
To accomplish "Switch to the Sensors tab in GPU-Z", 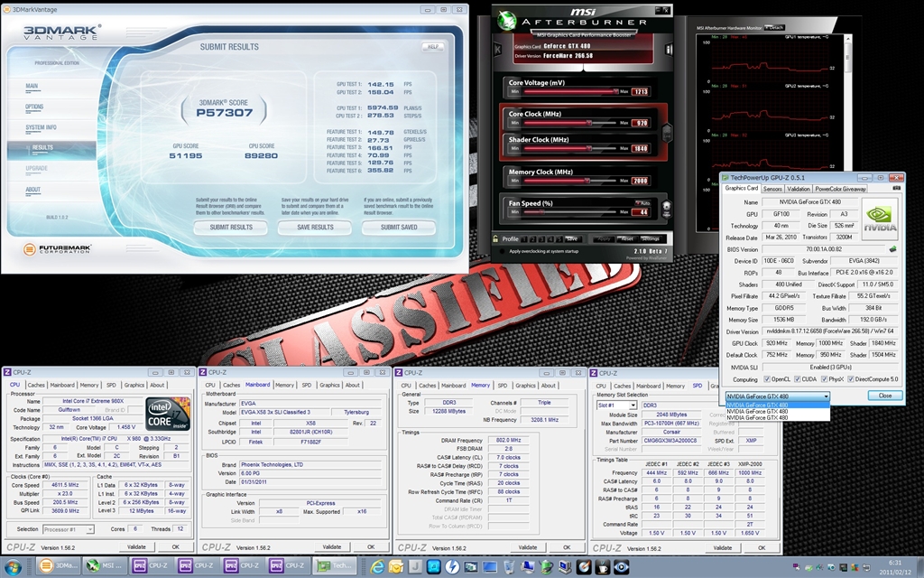I will [772, 189].
